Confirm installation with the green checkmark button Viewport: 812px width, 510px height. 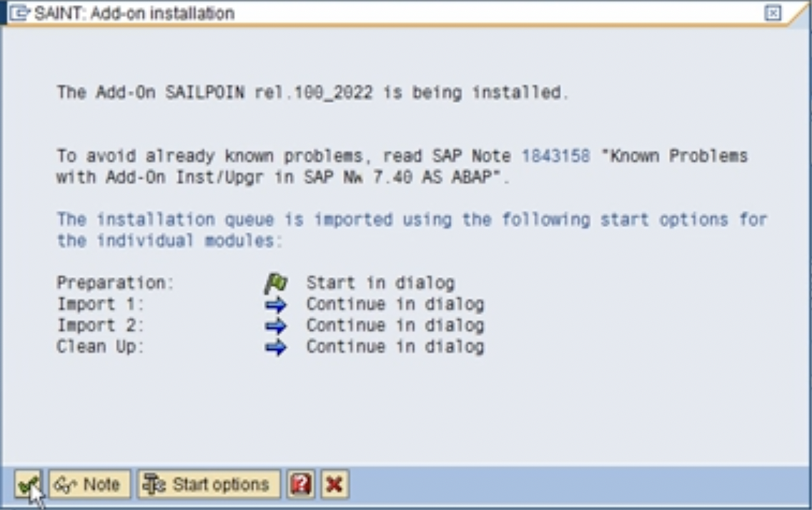point(28,484)
